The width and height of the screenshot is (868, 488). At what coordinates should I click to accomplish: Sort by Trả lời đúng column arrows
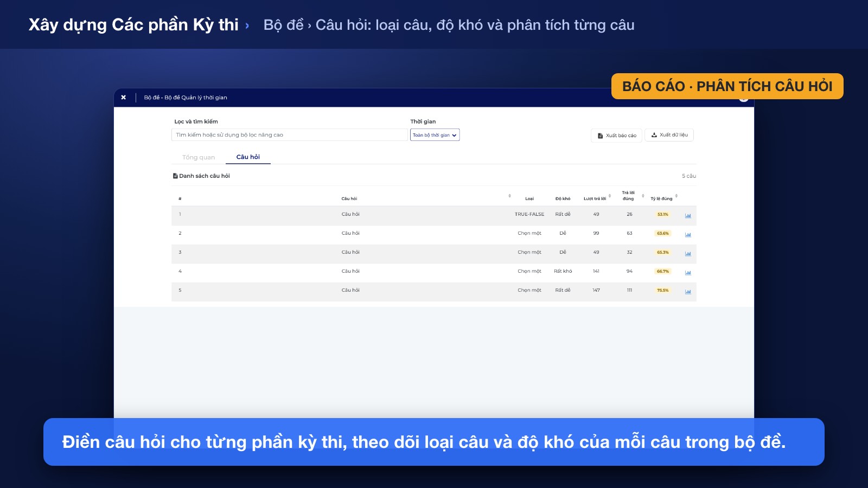643,196
